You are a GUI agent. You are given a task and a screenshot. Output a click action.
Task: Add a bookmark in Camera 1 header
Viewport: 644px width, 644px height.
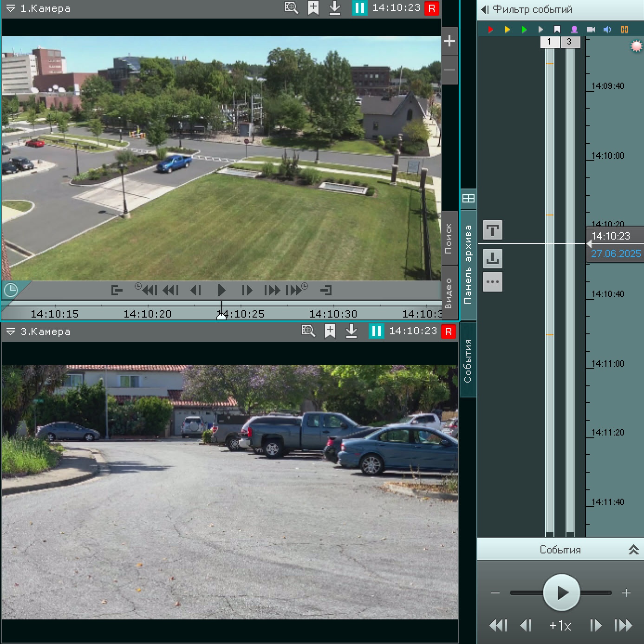313,8
